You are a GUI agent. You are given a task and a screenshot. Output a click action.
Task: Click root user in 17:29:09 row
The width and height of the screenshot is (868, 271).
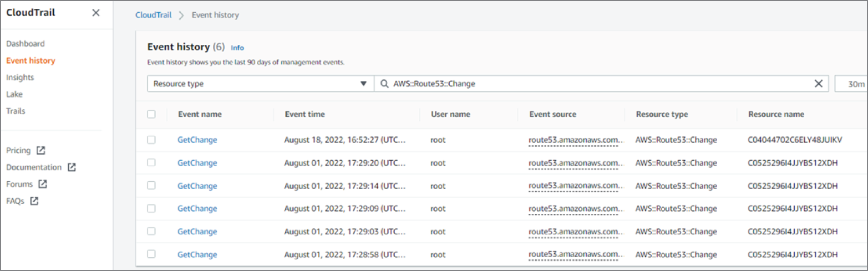[x=438, y=208]
